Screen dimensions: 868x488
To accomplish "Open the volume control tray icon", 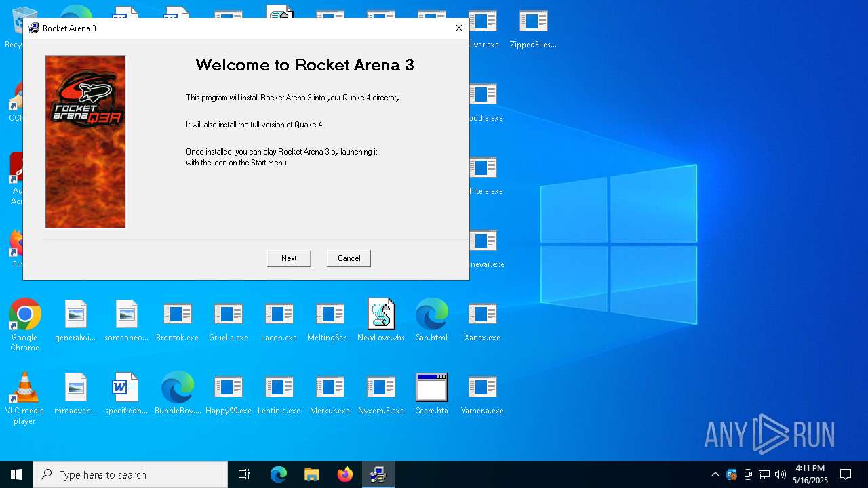I will click(781, 474).
